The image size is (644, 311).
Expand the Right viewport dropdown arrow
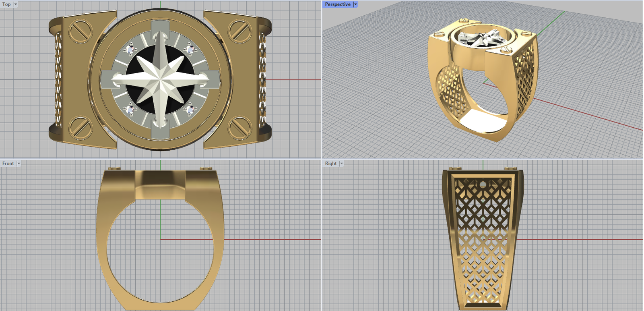click(x=341, y=164)
